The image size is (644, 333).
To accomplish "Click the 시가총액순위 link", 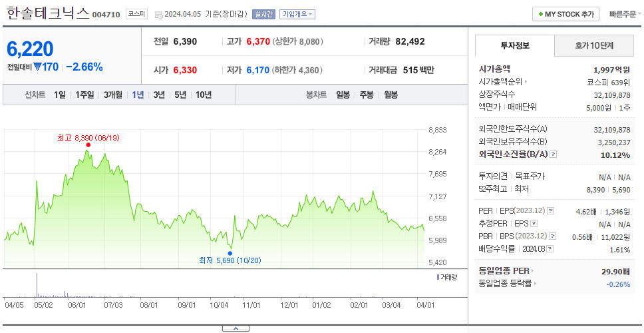I will click(x=500, y=82).
